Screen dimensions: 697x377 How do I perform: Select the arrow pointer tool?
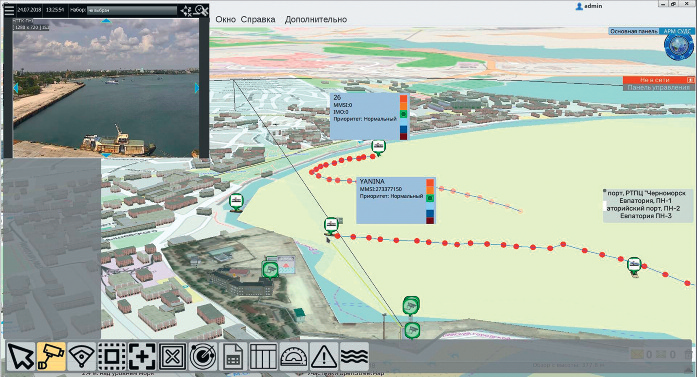(x=21, y=356)
